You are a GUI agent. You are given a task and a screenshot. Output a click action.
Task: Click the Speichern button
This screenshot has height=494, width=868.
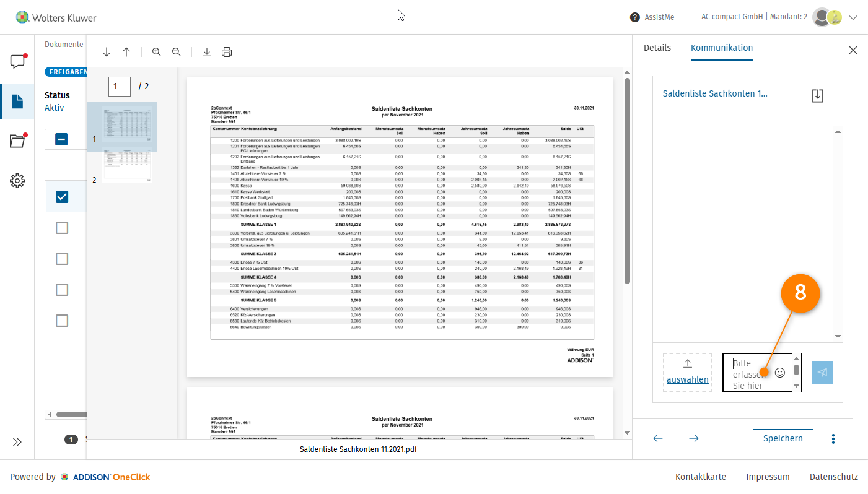tap(783, 438)
